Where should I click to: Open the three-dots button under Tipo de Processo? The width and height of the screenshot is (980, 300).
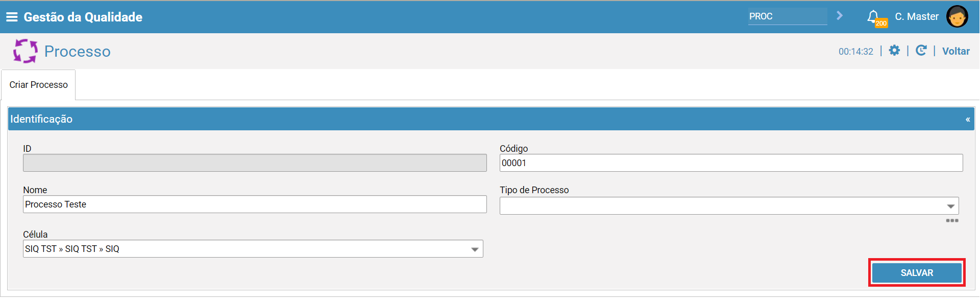(952, 221)
